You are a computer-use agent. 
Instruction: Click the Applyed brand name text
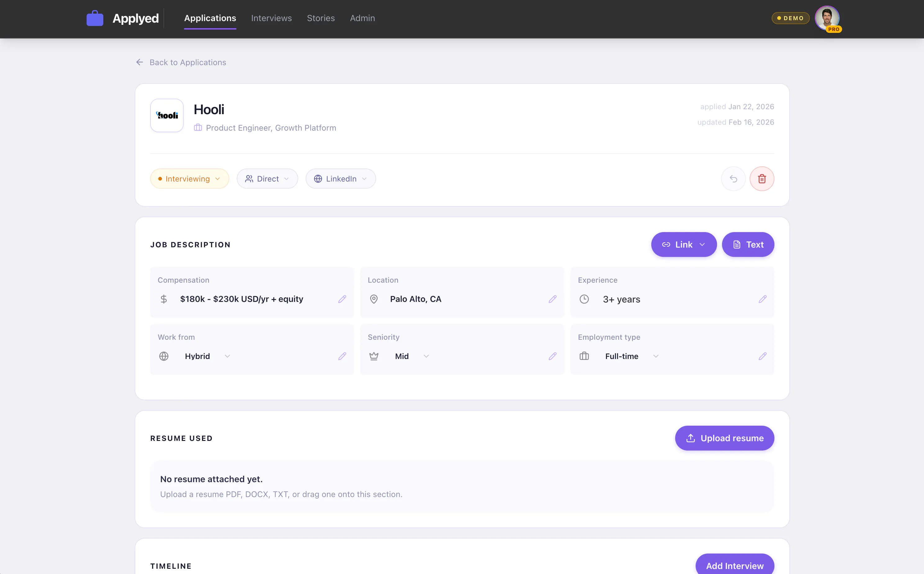(x=136, y=18)
